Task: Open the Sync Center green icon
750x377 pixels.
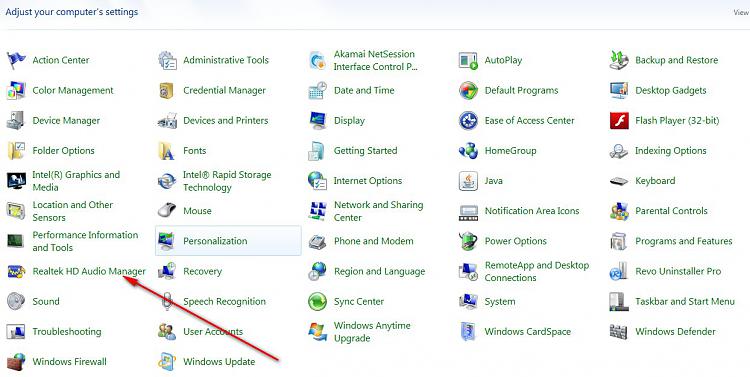Action: [x=318, y=301]
